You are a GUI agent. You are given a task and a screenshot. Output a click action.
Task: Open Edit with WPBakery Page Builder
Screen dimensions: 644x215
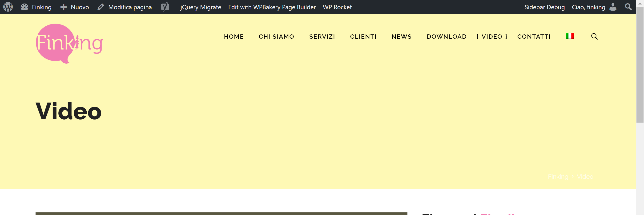[x=272, y=7]
